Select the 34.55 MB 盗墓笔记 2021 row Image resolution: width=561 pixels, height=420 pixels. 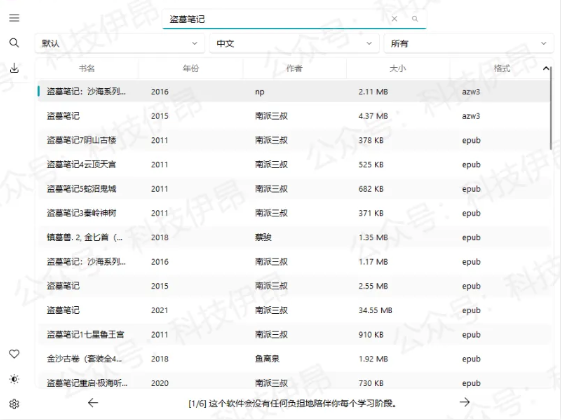tap(293, 310)
